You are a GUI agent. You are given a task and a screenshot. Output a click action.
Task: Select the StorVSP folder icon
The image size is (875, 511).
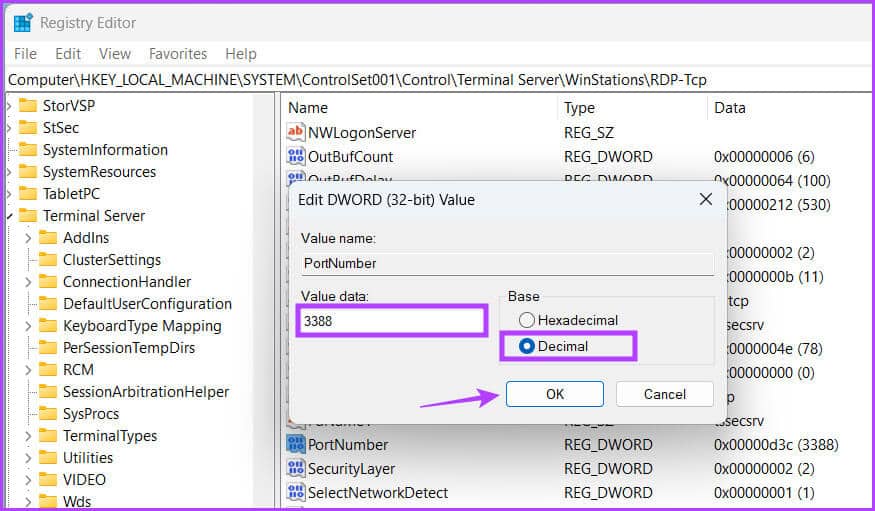click(28, 105)
